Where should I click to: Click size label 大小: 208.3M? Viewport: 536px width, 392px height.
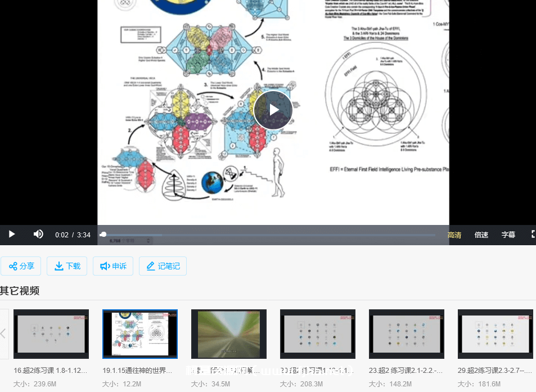click(x=301, y=384)
